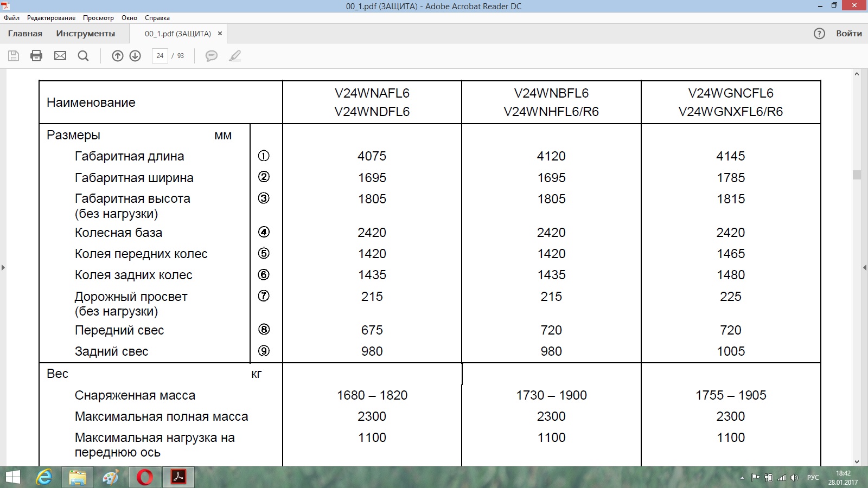Open Opera browser from the taskbar
The image size is (868, 488).
click(145, 477)
